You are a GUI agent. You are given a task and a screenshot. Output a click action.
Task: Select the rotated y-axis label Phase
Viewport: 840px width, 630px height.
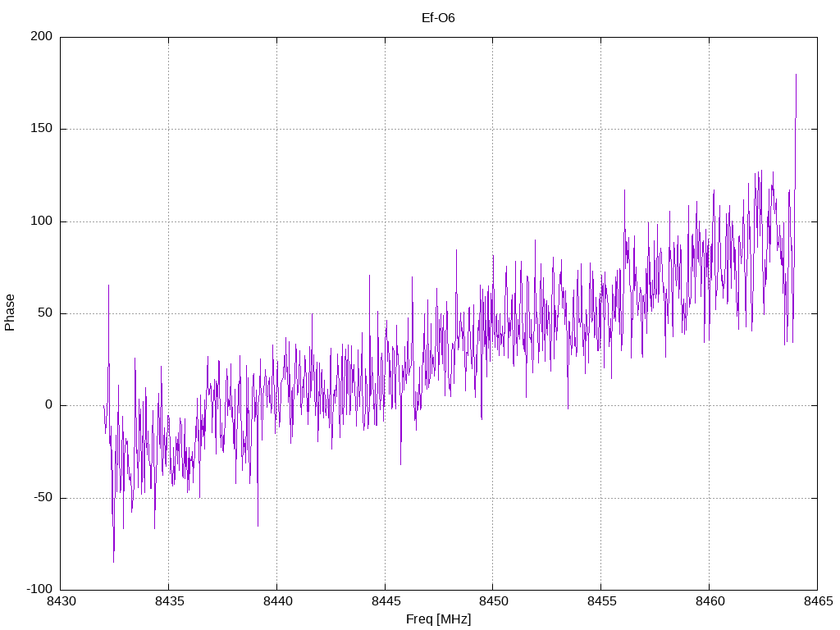pos(10,313)
